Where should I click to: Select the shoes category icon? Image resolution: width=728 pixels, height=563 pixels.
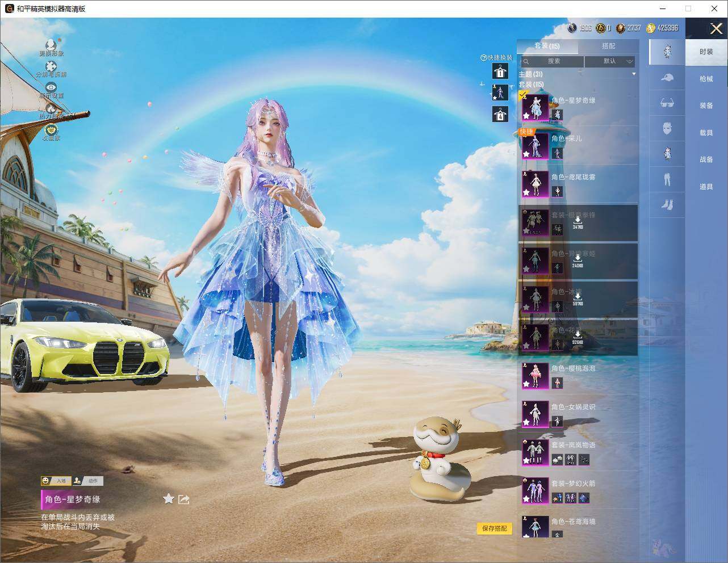(668, 204)
